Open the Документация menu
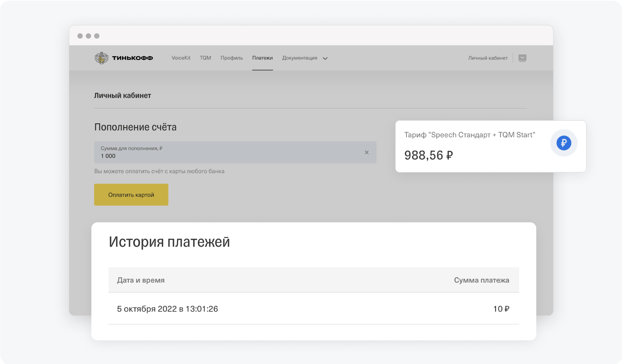Screen dimensions: 622x364 click(x=300, y=58)
